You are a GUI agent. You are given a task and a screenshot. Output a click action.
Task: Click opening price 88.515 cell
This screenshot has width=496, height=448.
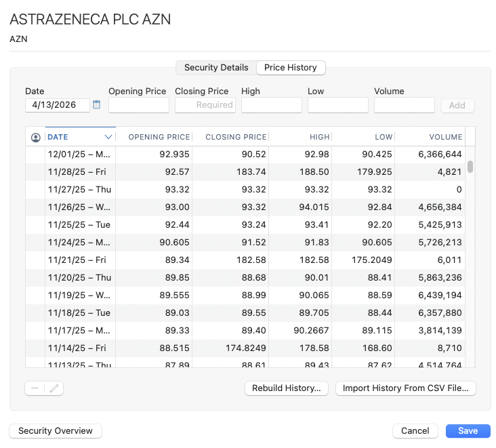pyautogui.click(x=174, y=348)
